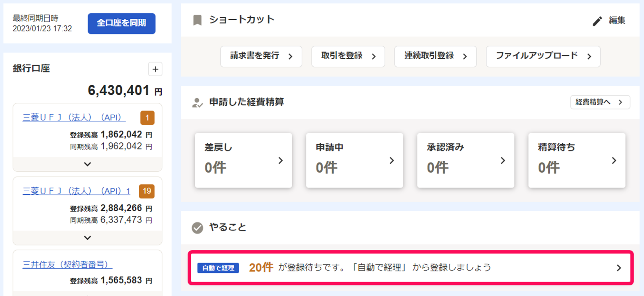Click the 承認済み card chevron
Viewport: 644px width, 296px height.
click(503, 161)
